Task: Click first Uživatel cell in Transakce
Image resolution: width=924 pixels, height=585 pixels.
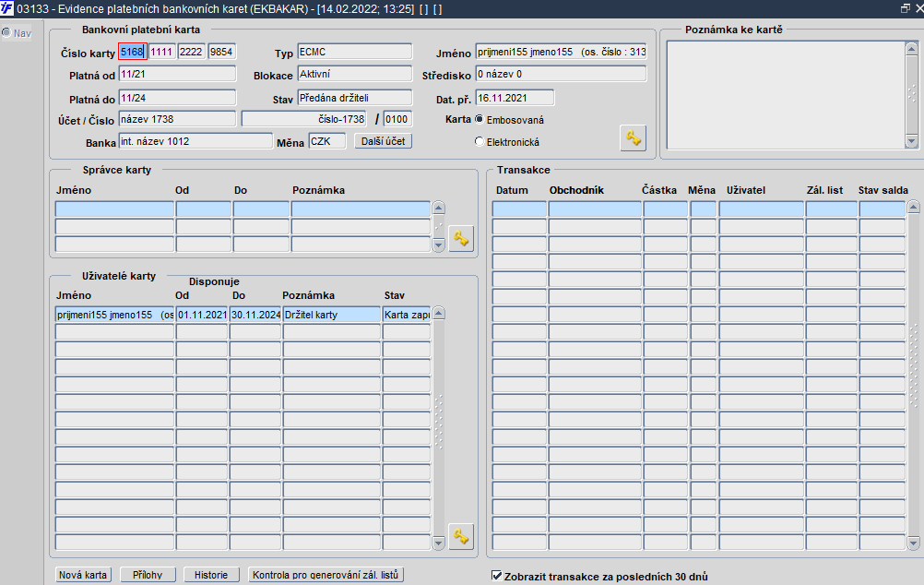Action: click(762, 209)
